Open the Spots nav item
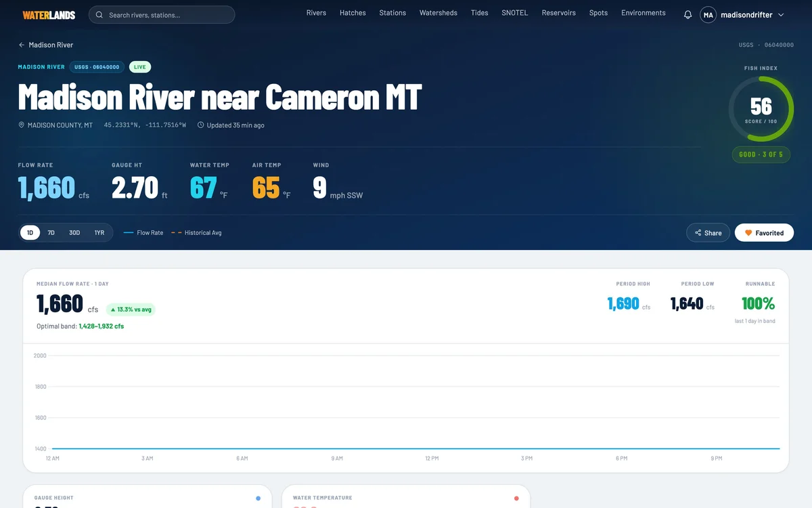The height and width of the screenshot is (508, 812). tap(599, 13)
